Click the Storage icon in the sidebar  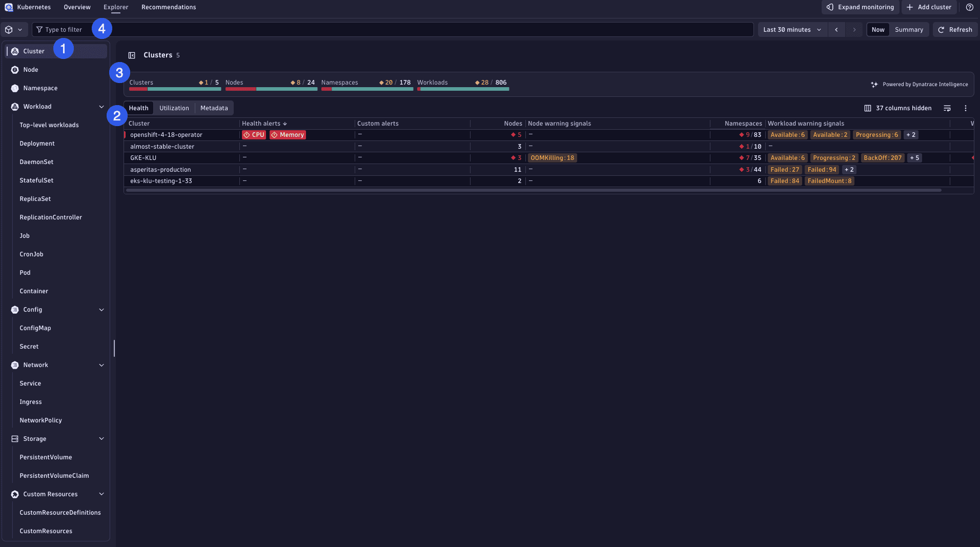[15, 439]
